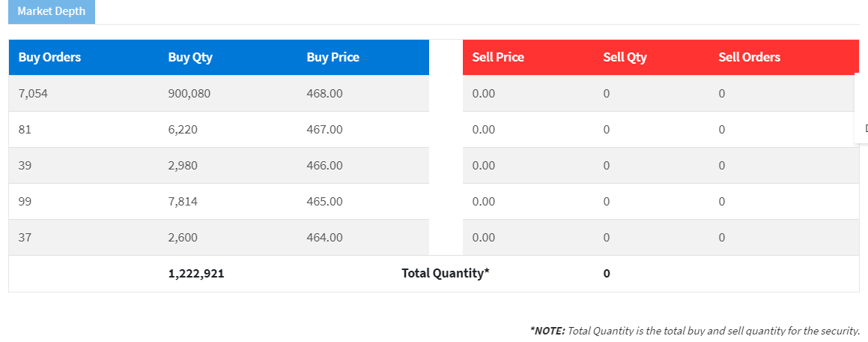Select the 900,080 buy quantity cell
The image size is (868, 342).
(189, 94)
